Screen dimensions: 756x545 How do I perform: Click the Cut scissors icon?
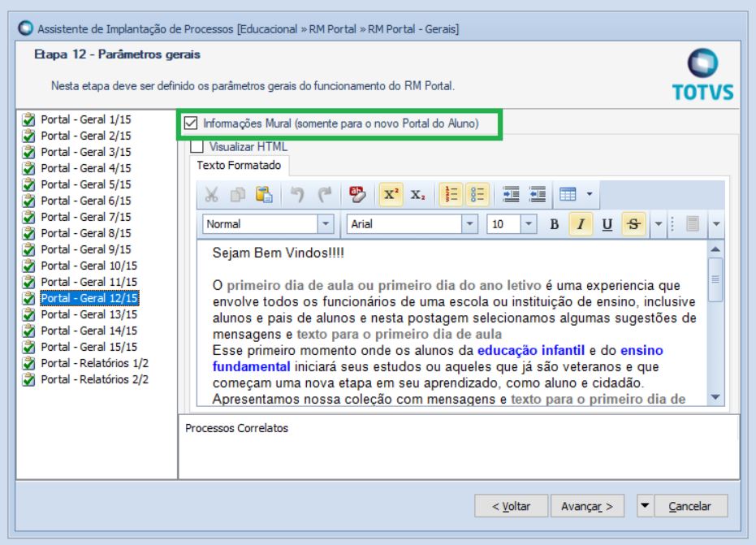click(x=211, y=194)
